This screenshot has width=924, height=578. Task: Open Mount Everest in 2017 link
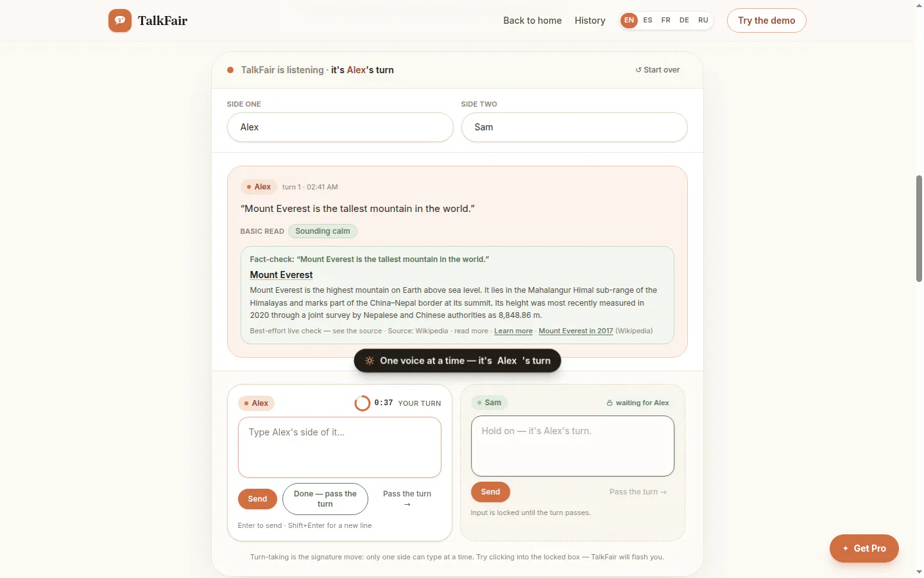576,331
